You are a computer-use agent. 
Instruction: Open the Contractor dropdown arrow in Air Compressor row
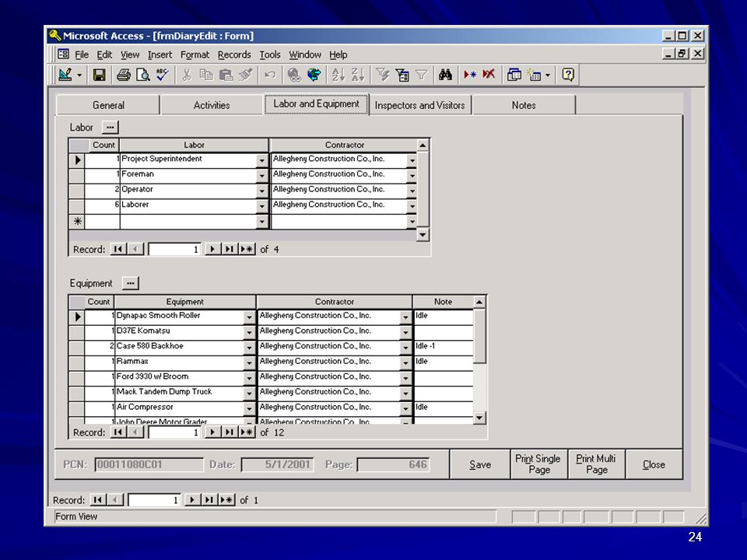[405, 408]
